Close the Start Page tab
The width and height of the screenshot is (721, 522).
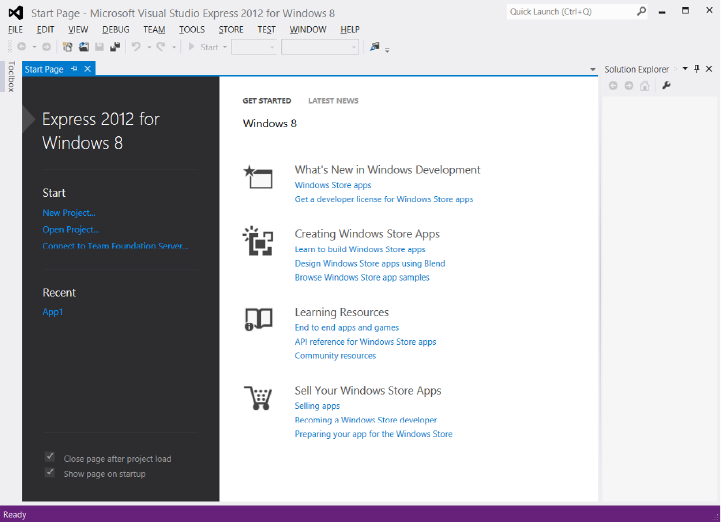pos(87,69)
